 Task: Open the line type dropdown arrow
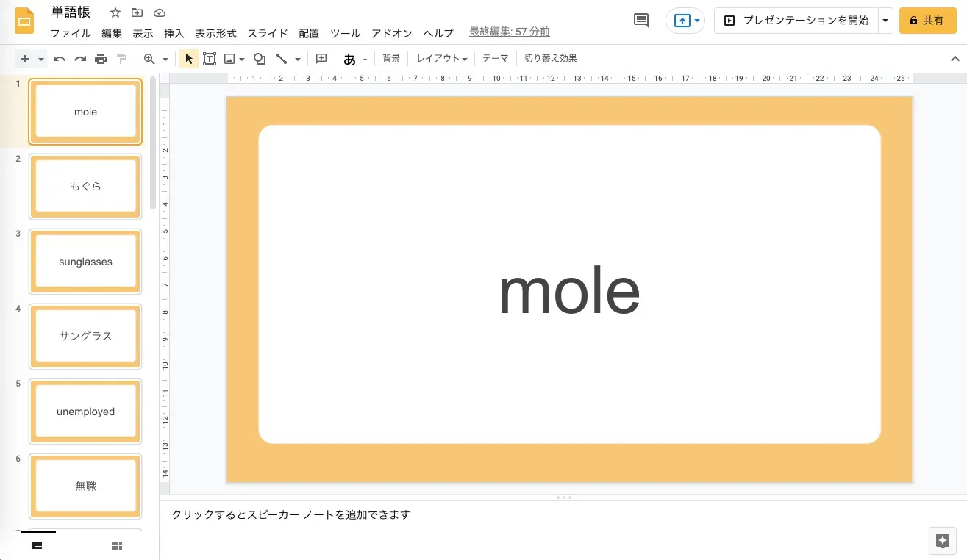point(297,59)
